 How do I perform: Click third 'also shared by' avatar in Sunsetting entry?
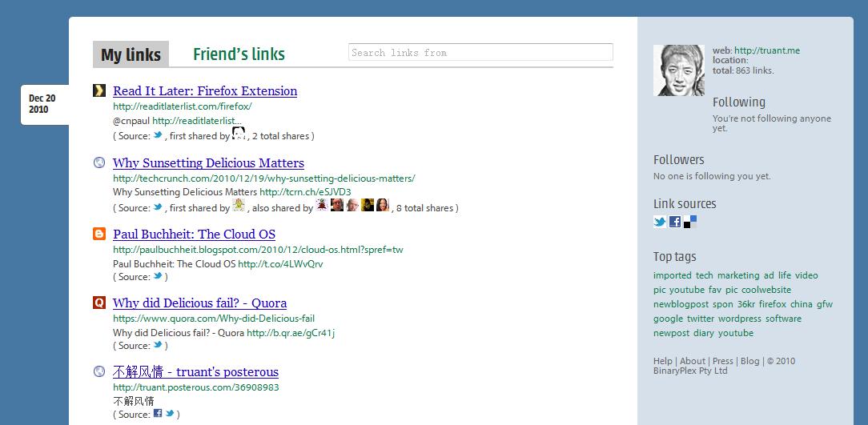tap(352, 205)
